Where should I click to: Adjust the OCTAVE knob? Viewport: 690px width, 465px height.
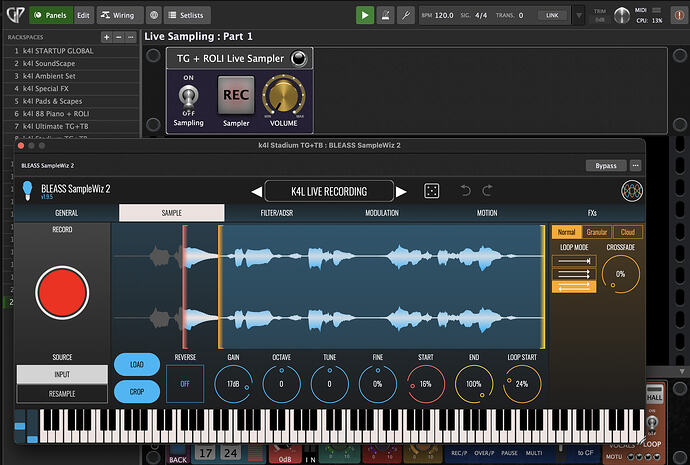click(282, 384)
